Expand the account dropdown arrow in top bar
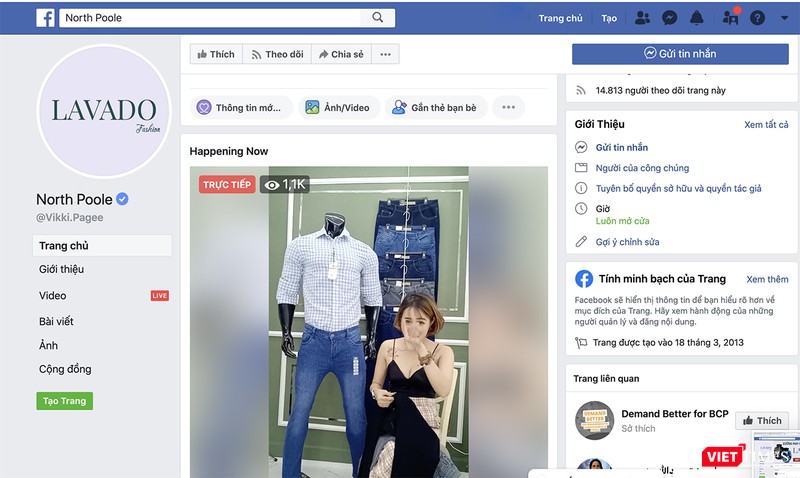 [x=784, y=18]
